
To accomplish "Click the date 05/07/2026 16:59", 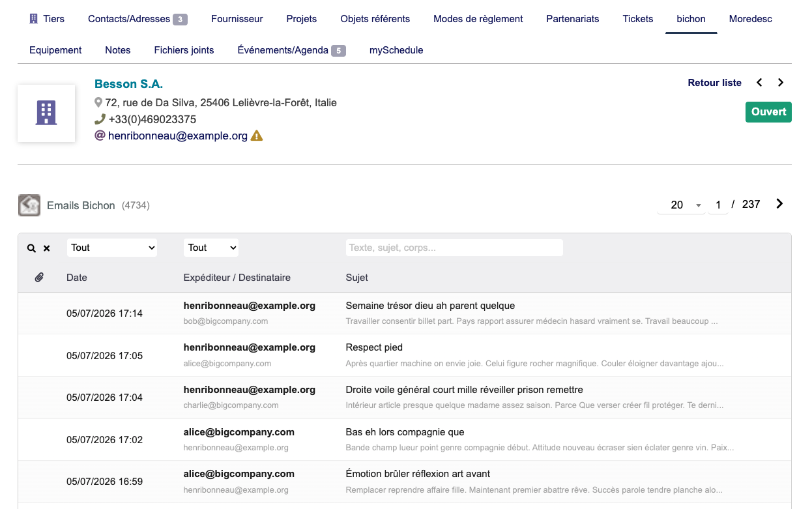I will pos(104,482).
